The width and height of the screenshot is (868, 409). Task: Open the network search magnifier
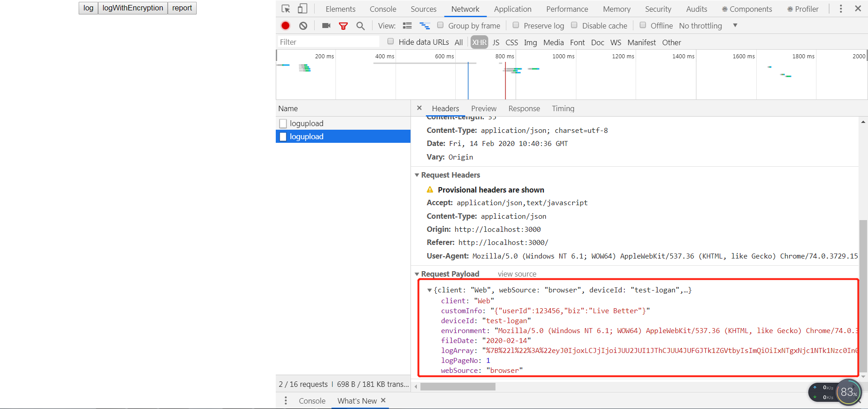360,26
